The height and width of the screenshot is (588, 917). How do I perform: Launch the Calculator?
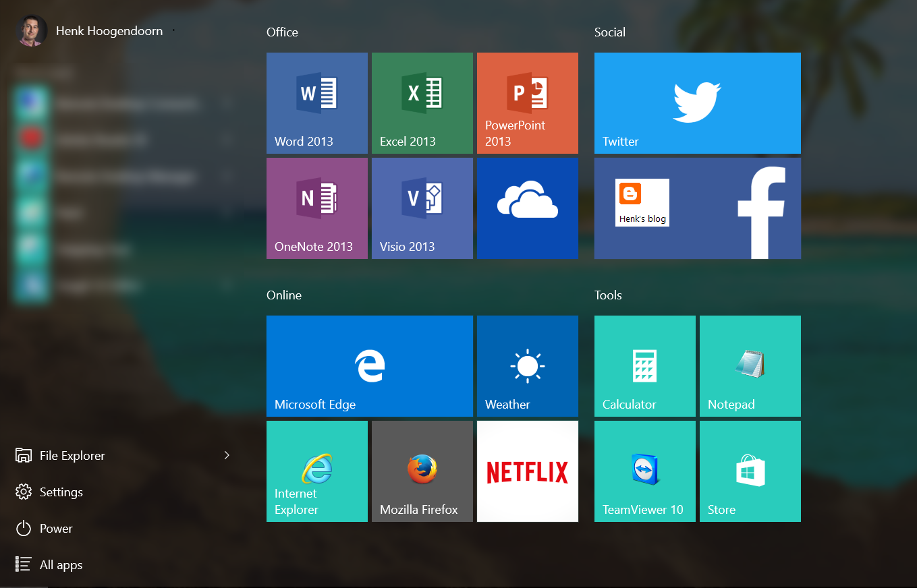tap(644, 365)
